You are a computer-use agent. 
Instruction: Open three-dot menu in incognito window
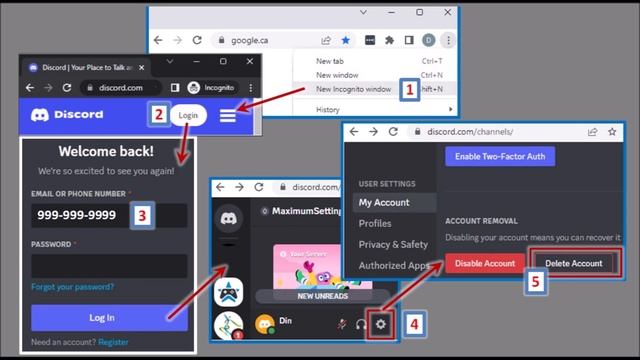[x=251, y=87]
